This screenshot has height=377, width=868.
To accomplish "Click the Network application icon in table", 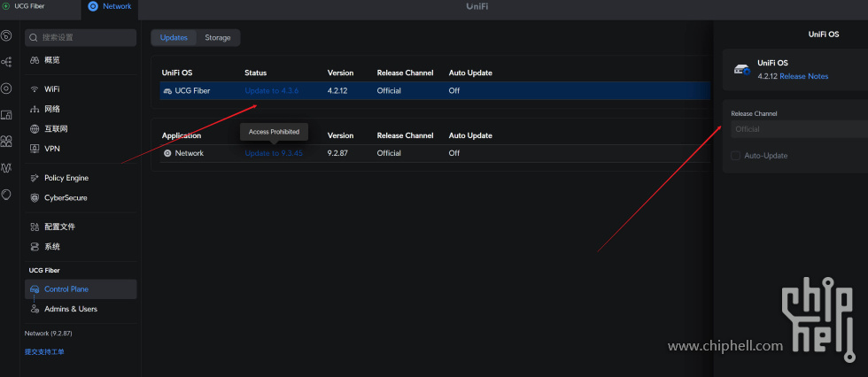I will [x=167, y=153].
